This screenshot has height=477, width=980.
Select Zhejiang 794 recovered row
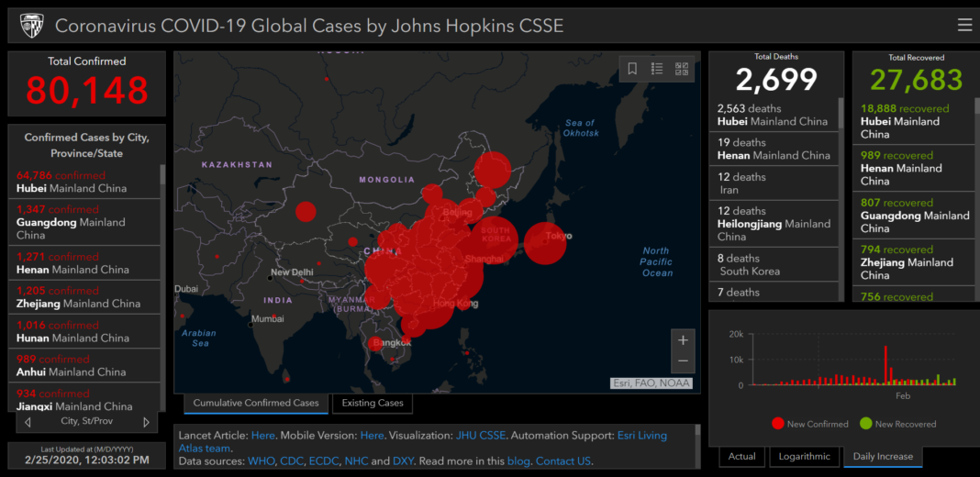pos(913,262)
